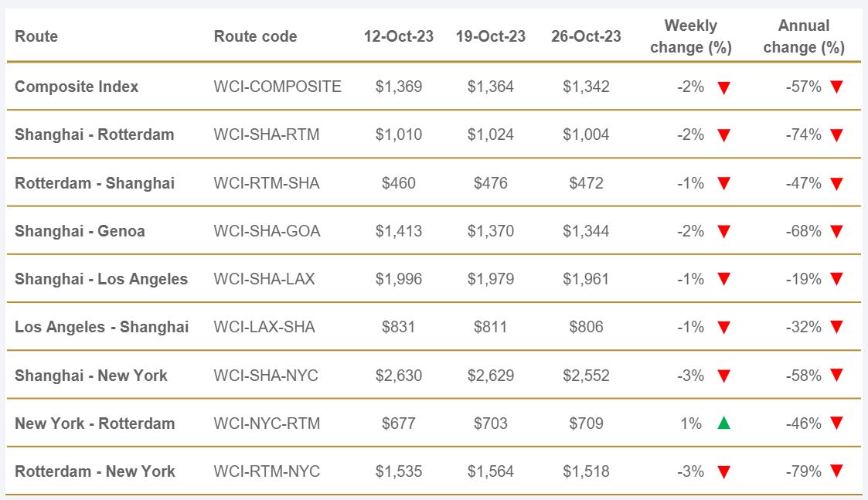Screen dimensions: 868x500
Task: Select the Shanghai - Genoa route name
Action: coord(80,231)
